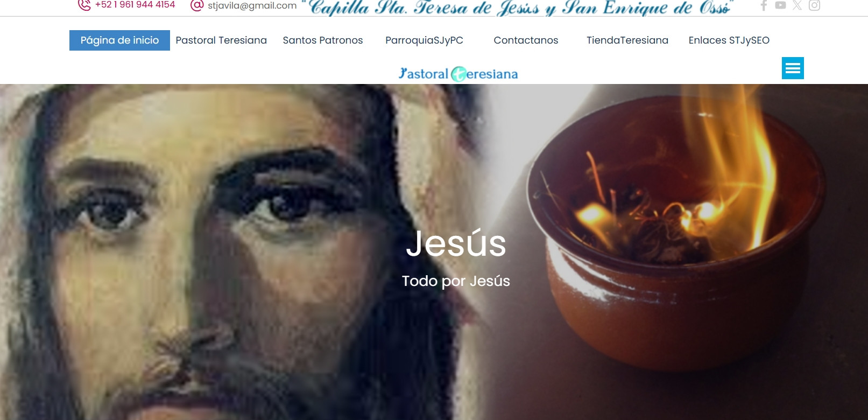Click the phone icon beside the number
This screenshot has height=420, width=868.
[84, 5]
